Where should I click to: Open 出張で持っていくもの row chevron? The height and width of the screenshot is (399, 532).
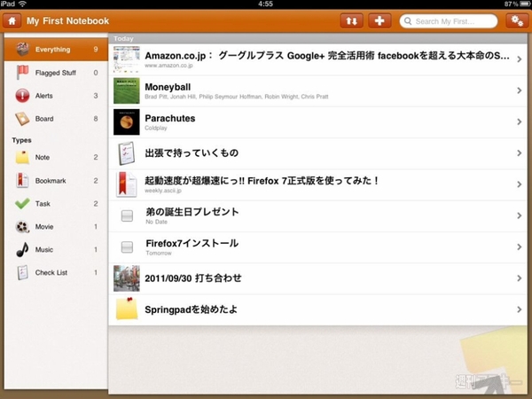coord(519,153)
